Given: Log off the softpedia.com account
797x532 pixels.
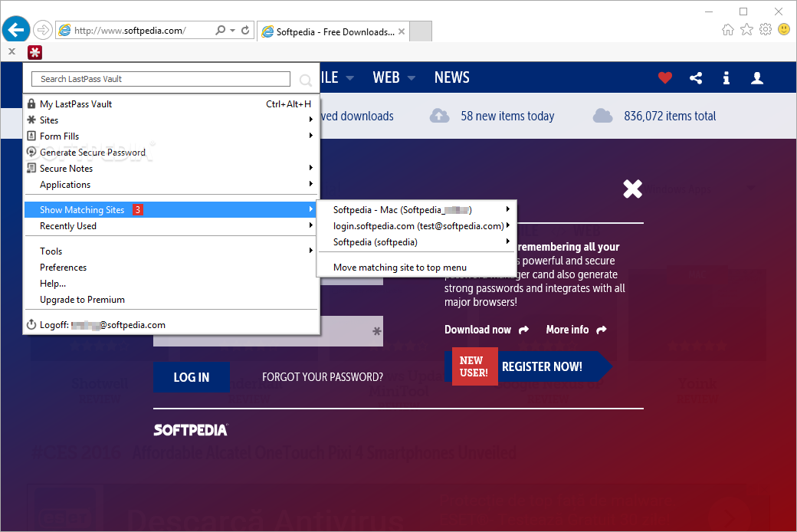Looking at the screenshot, I should pyautogui.click(x=172, y=325).
